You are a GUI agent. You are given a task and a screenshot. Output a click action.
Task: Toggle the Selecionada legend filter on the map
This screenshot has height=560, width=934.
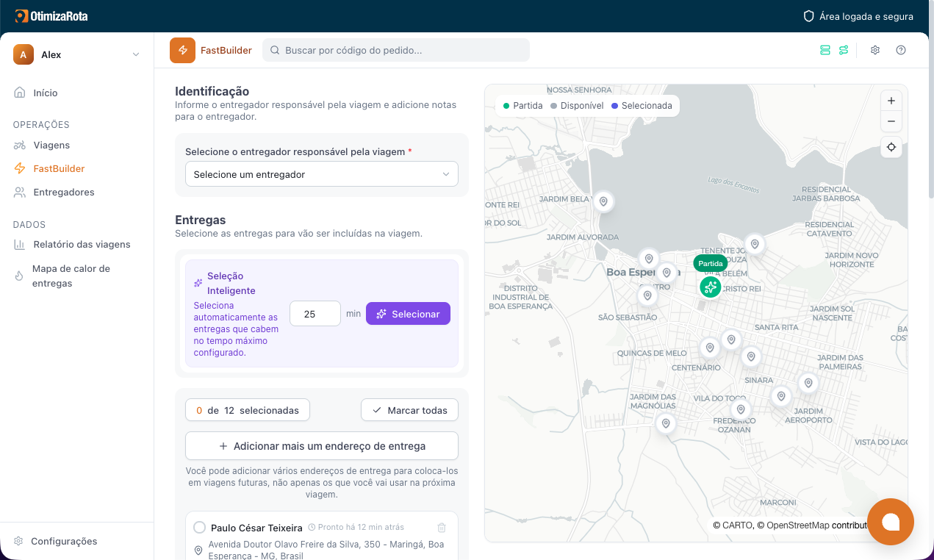642,105
